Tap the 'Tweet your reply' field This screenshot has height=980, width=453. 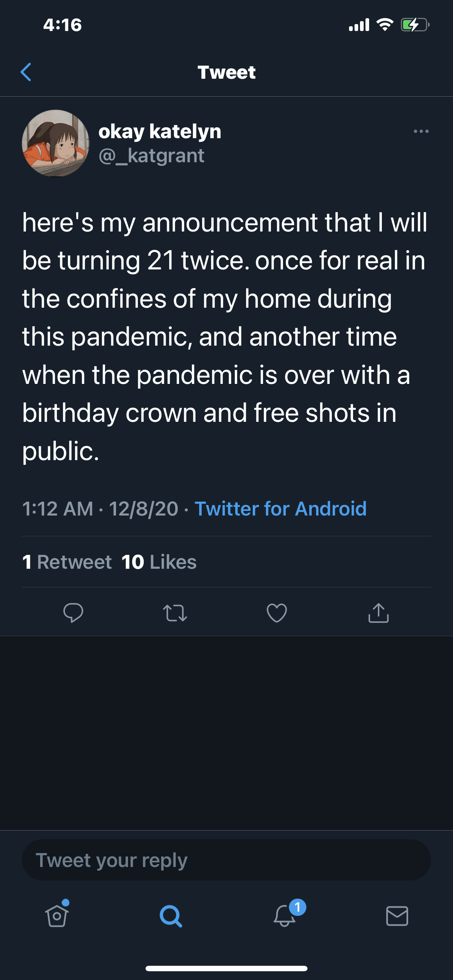coord(226,860)
